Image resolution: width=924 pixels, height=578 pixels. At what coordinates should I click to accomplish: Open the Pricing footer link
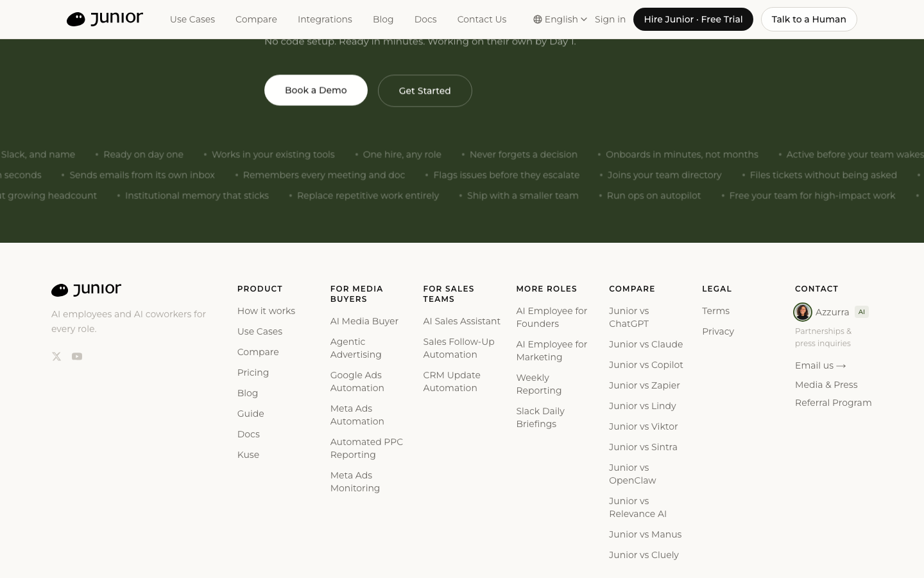(253, 372)
